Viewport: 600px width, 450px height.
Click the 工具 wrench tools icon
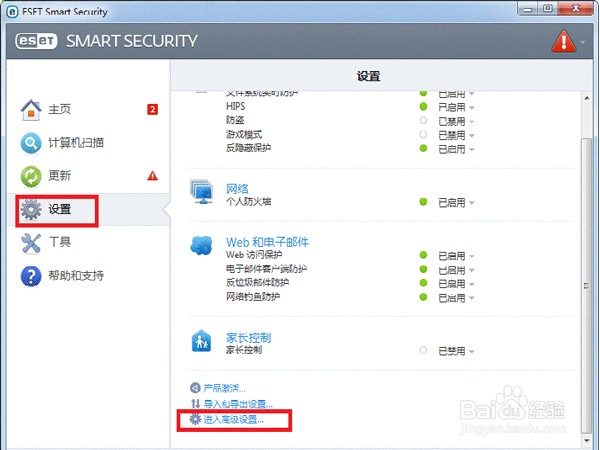tap(32, 242)
